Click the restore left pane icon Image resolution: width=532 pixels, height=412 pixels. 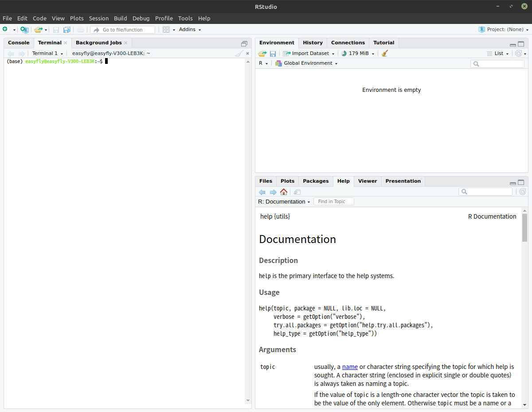click(244, 43)
